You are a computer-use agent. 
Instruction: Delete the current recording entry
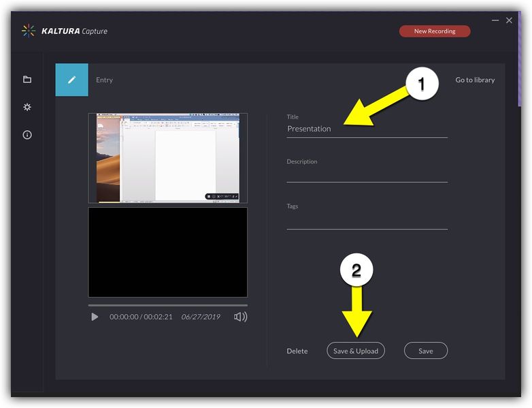pos(297,351)
